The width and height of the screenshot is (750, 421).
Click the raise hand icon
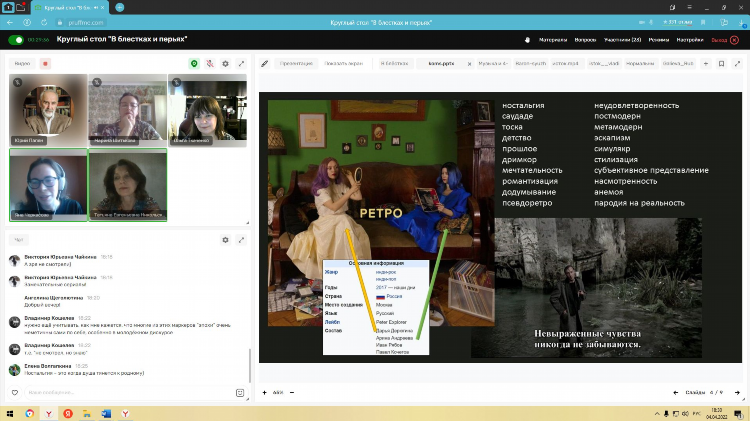(527, 40)
